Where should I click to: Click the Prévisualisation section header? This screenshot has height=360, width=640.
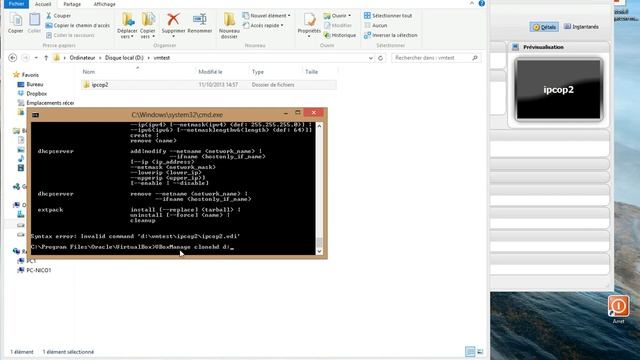559,47
